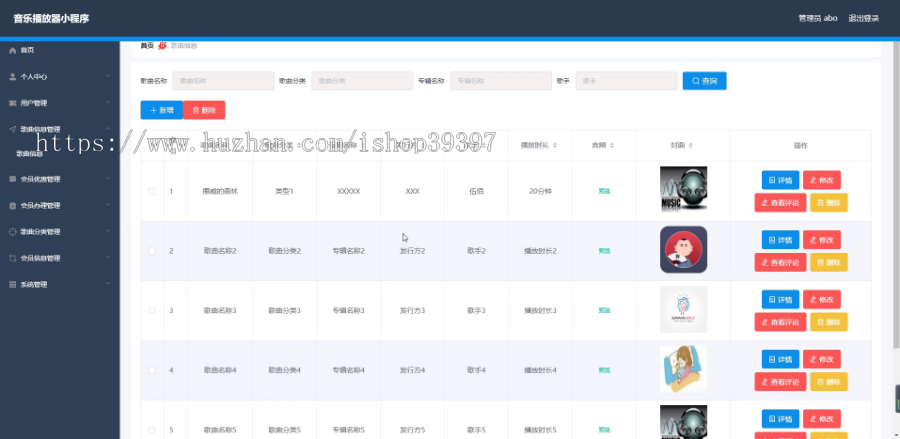Click 查看评论 for row 1 挪威的森林
The image size is (900, 439).
click(x=780, y=203)
